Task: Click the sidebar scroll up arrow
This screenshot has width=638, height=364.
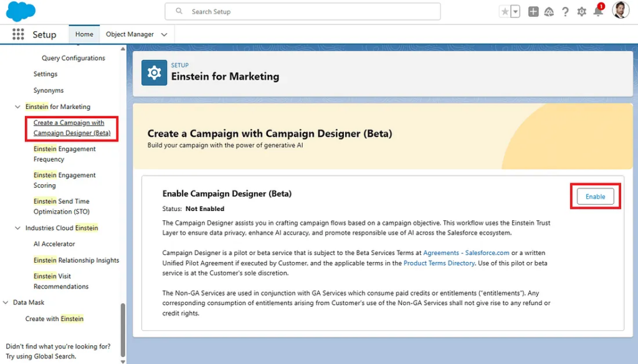Action: coord(123,49)
